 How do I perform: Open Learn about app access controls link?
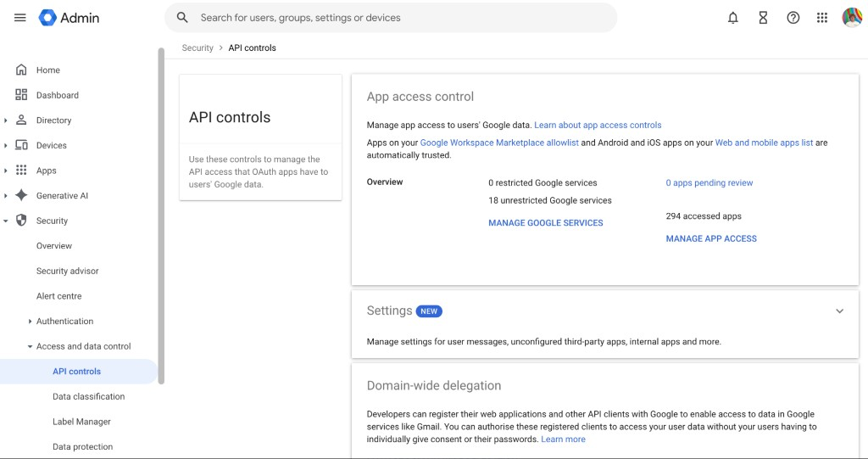[x=598, y=125]
